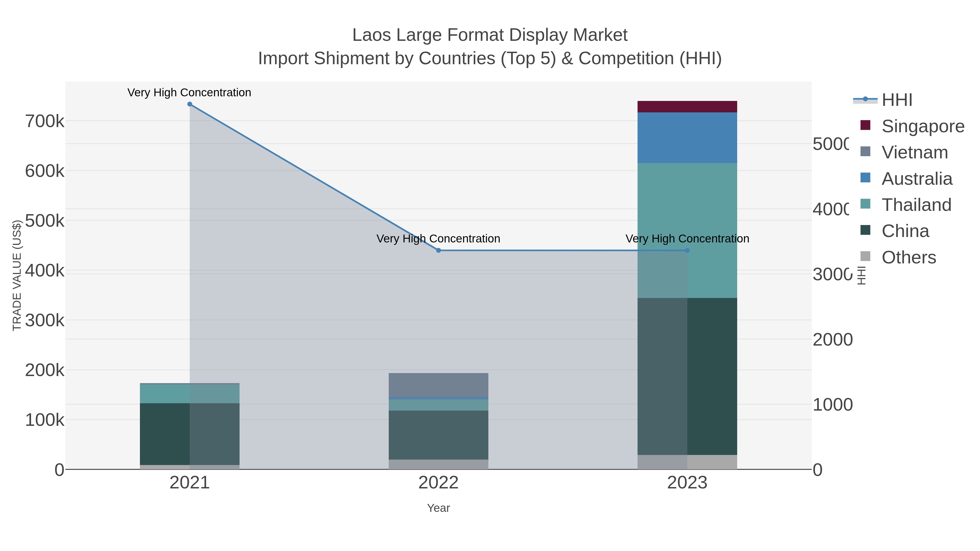
Task: Click the 400k y-axis tick label
Action: (45, 271)
